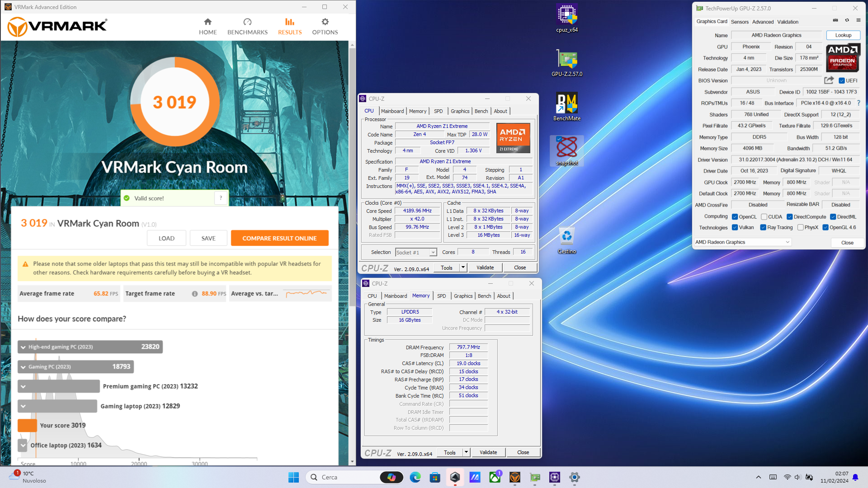868x488 pixels.
Task: Open Microsoft Edge from taskbar
Action: coord(415,477)
